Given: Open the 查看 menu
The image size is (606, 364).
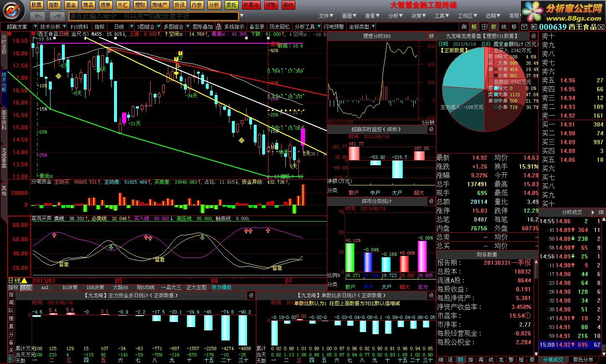Looking at the screenshot, I should tap(372, 16).
